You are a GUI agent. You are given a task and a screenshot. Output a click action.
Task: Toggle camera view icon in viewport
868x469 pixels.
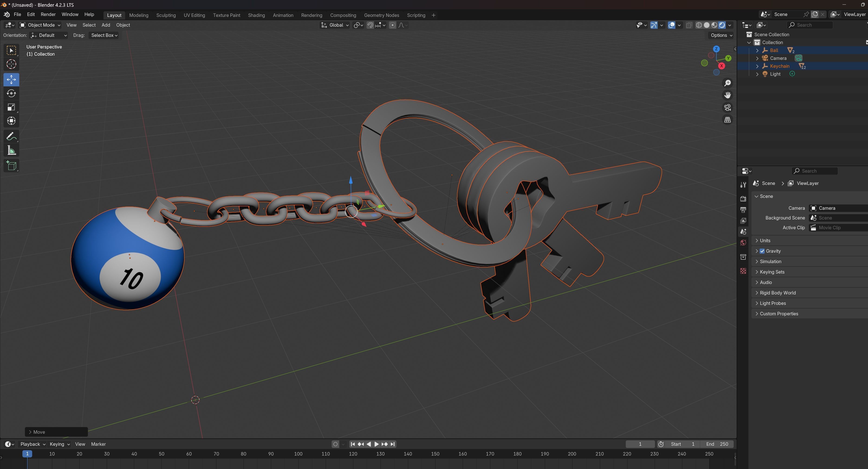pyautogui.click(x=728, y=107)
